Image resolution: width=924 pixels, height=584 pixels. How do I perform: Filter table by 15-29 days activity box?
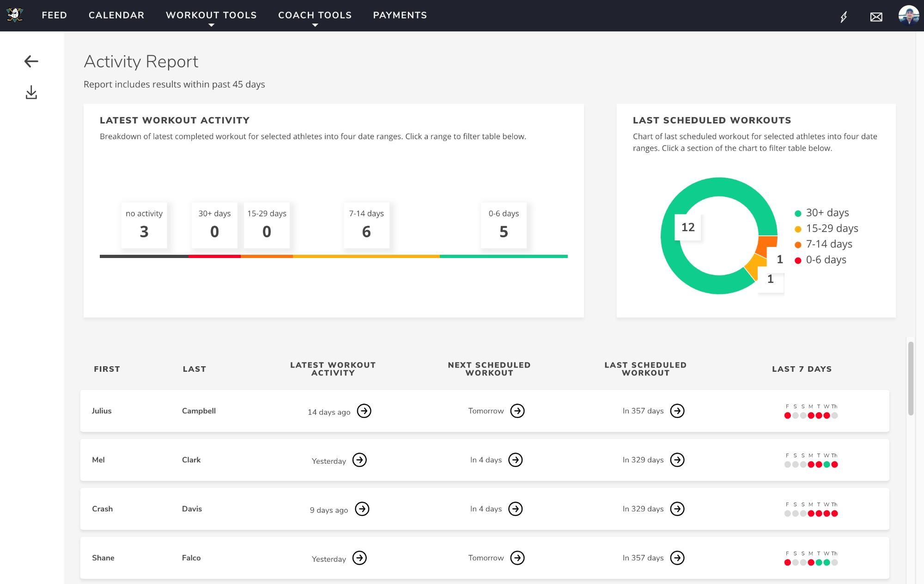pyautogui.click(x=267, y=225)
